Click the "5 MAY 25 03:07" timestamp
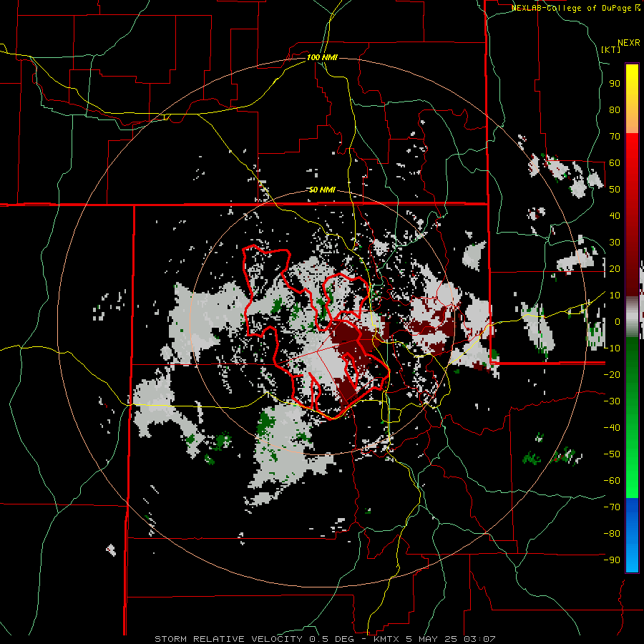 [451, 639]
